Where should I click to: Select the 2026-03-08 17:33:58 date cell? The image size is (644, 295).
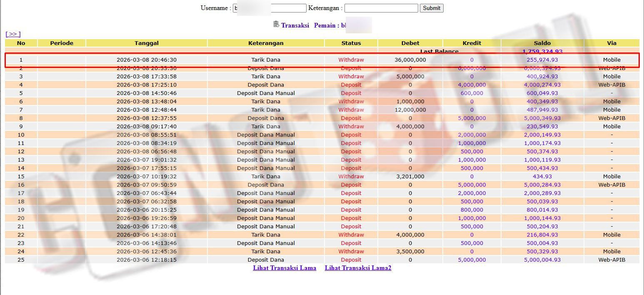pyautogui.click(x=146, y=76)
